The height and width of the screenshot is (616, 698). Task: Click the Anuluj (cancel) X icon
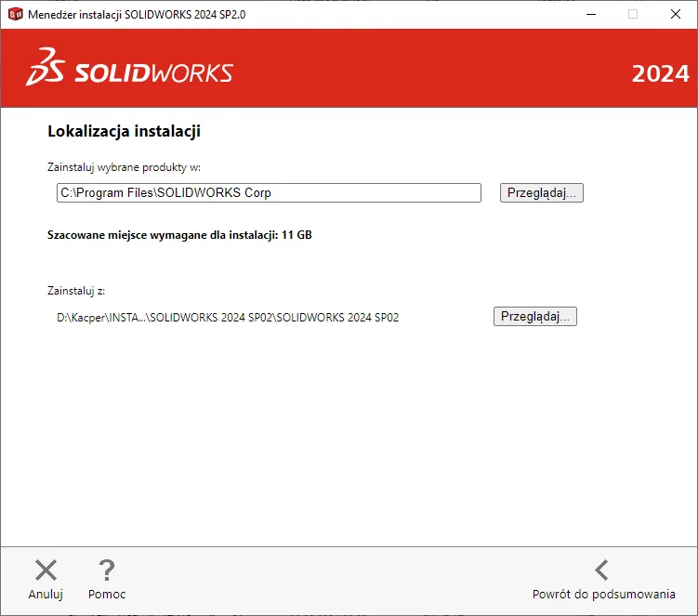coord(46,570)
